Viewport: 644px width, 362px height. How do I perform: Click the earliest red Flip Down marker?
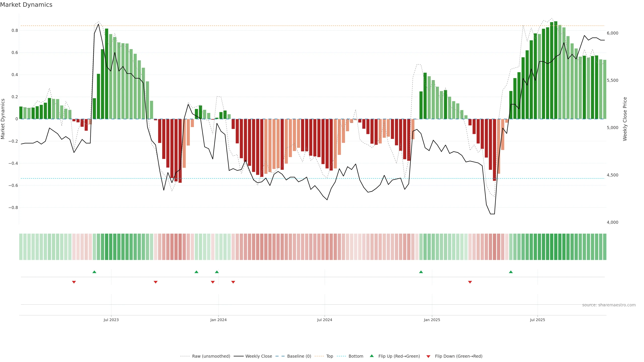74,282
